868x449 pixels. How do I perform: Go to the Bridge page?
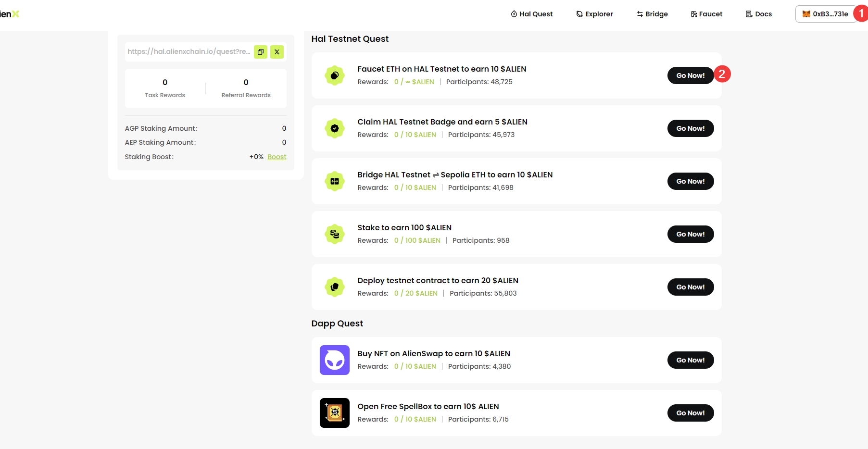(x=652, y=14)
